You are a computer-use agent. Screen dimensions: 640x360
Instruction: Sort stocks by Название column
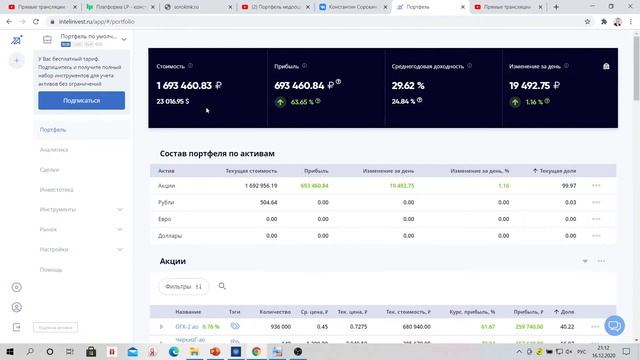[188, 312]
